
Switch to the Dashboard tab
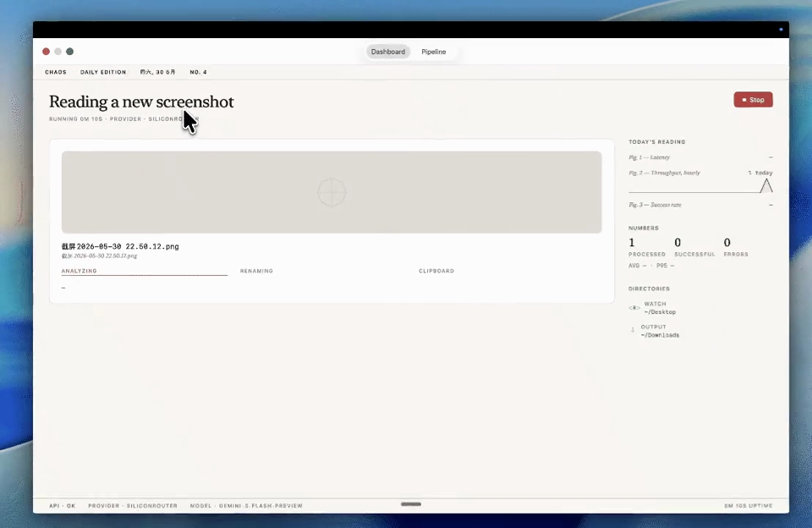point(388,52)
